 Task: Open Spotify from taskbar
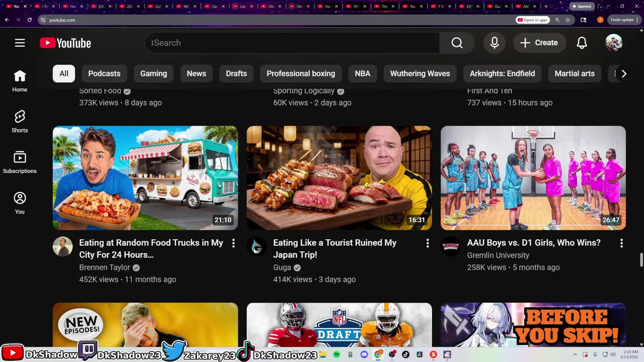tap(337, 354)
